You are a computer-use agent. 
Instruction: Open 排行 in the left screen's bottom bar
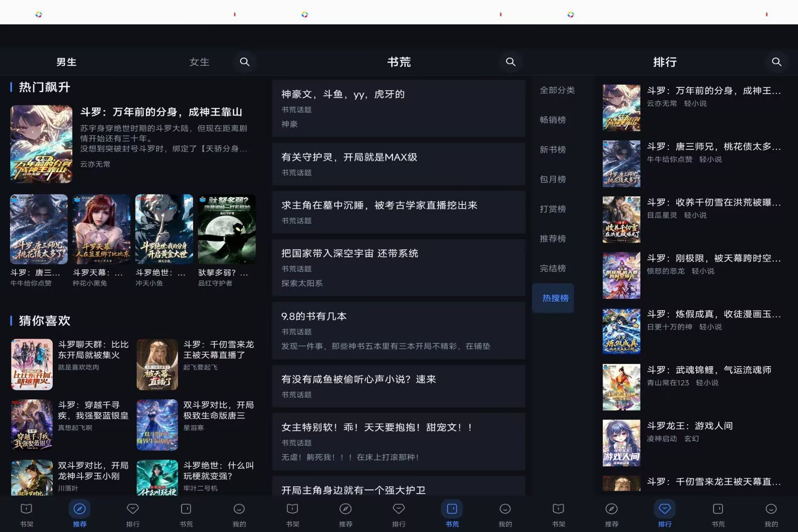133,515
